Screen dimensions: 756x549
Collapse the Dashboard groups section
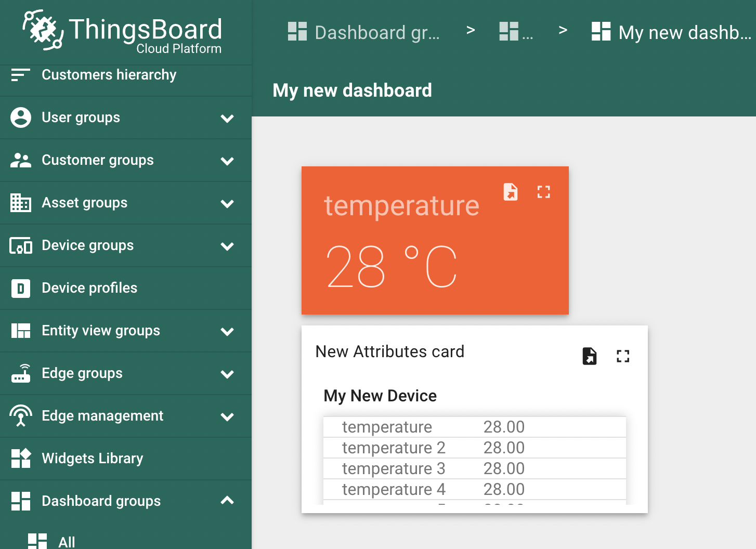(227, 501)
